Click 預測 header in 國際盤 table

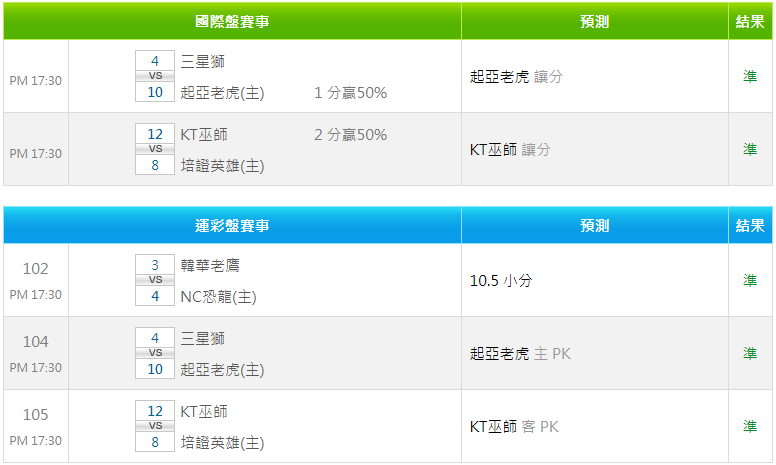pyautogui.click(x=594, y=21)
